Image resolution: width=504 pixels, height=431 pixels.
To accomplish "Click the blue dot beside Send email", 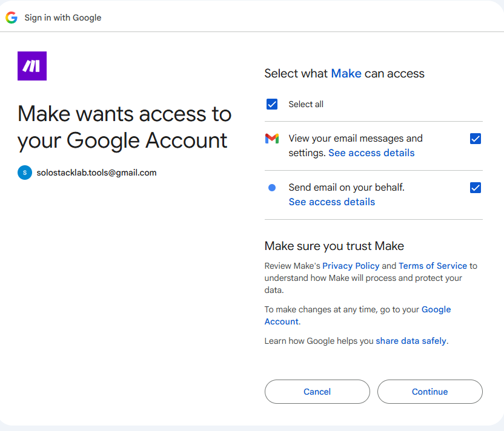I will (x=272, y=188).
